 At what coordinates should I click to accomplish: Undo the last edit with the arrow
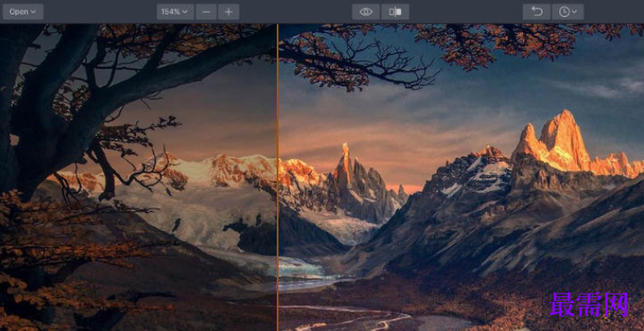pyautogui.click(x=537, y=12)
